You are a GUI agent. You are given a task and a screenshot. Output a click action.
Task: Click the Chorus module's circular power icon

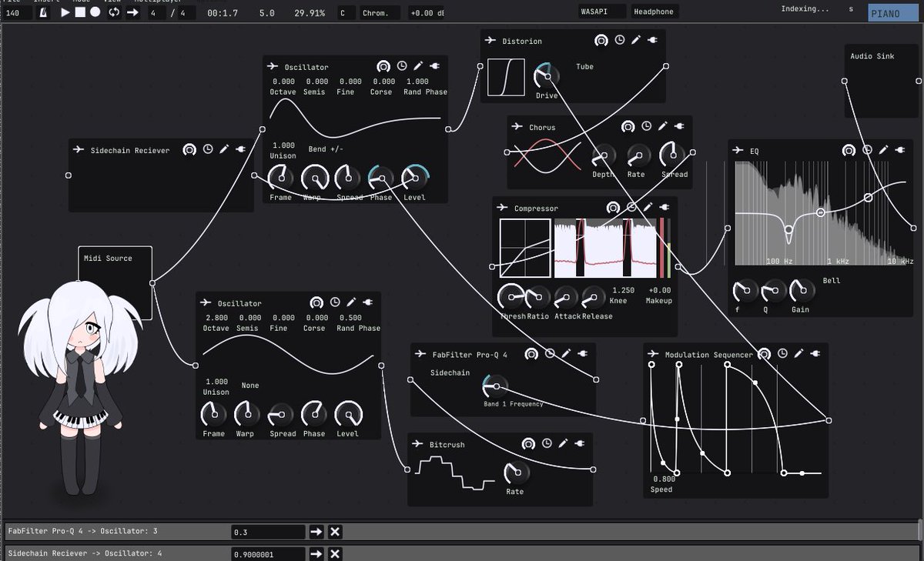point(628,127)
